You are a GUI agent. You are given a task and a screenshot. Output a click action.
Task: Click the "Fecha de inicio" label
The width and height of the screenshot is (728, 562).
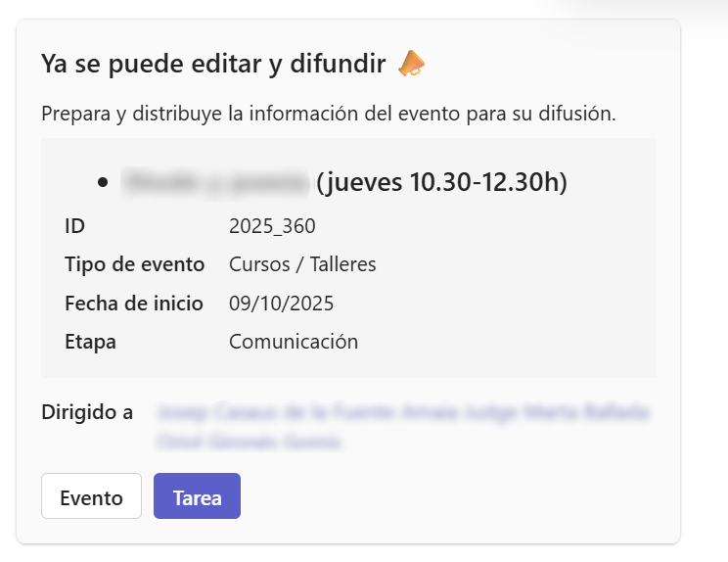click(x=133, y=304)
